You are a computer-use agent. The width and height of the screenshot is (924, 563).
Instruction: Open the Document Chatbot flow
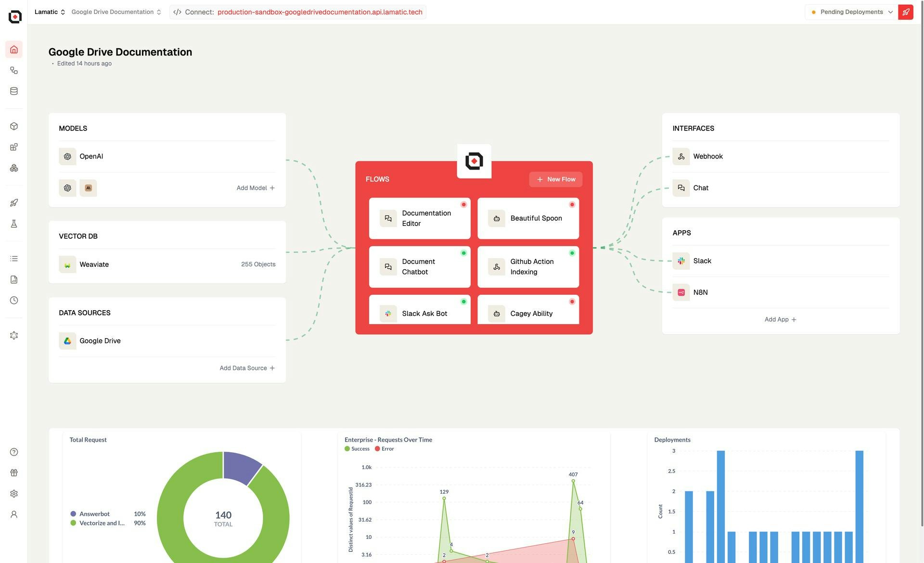(x=419, y=267)
